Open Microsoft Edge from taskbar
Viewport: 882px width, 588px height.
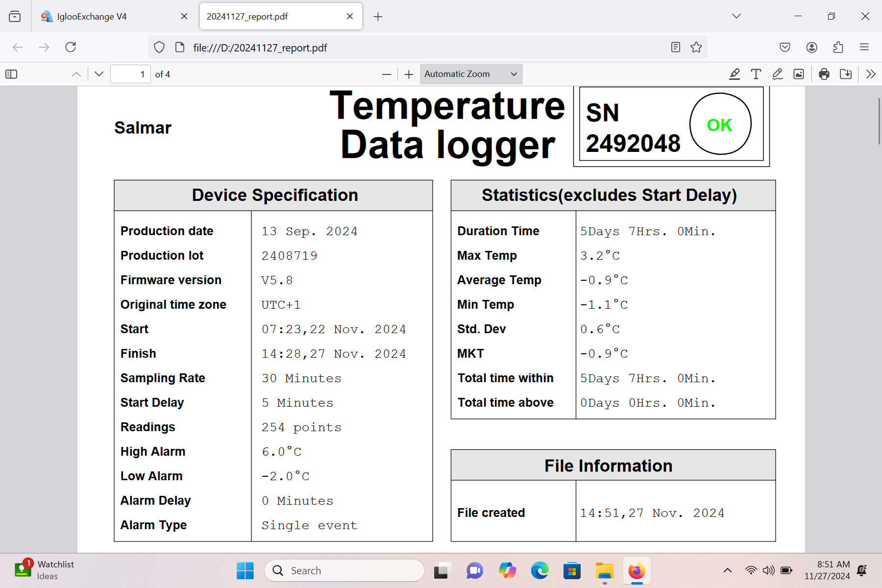[539, 570]
